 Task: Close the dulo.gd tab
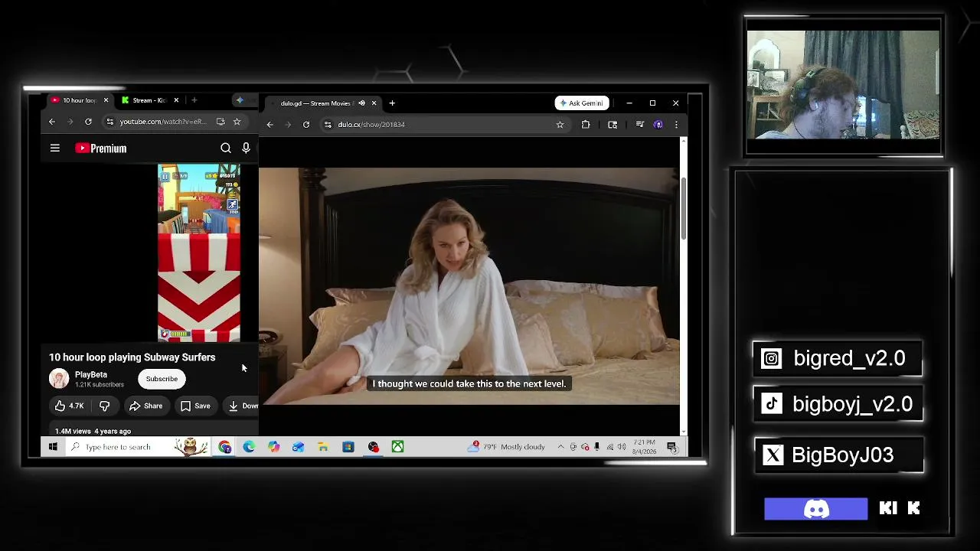tap(374, 103)
